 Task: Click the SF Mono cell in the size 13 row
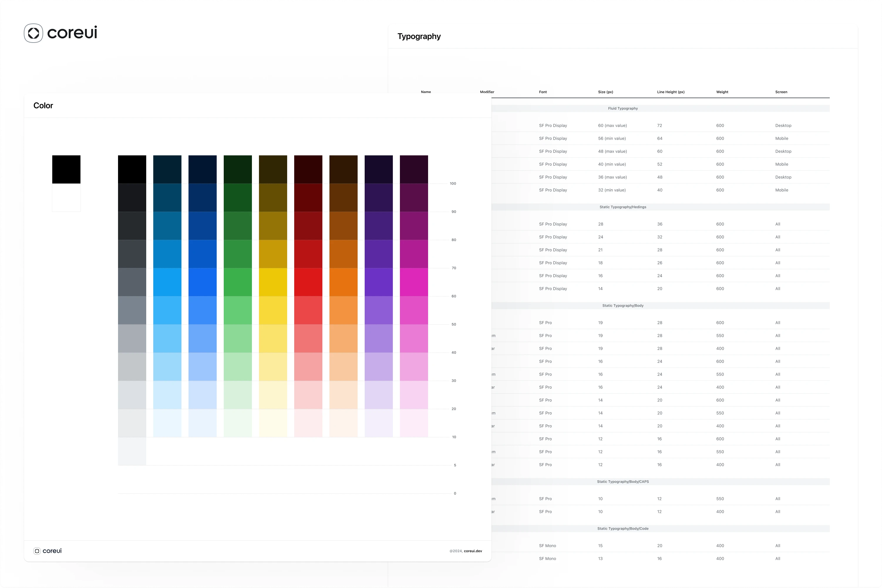point(547,559)
